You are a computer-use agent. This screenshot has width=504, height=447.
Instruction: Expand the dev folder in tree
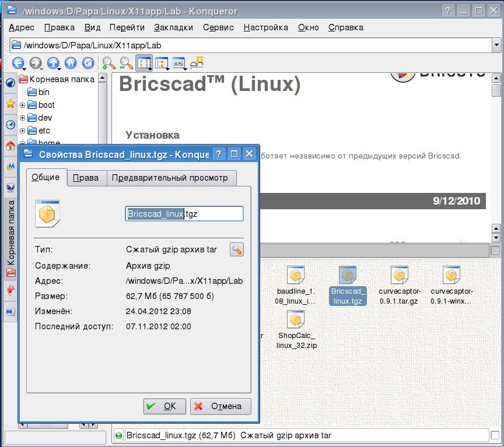click(x=22, y=118)
